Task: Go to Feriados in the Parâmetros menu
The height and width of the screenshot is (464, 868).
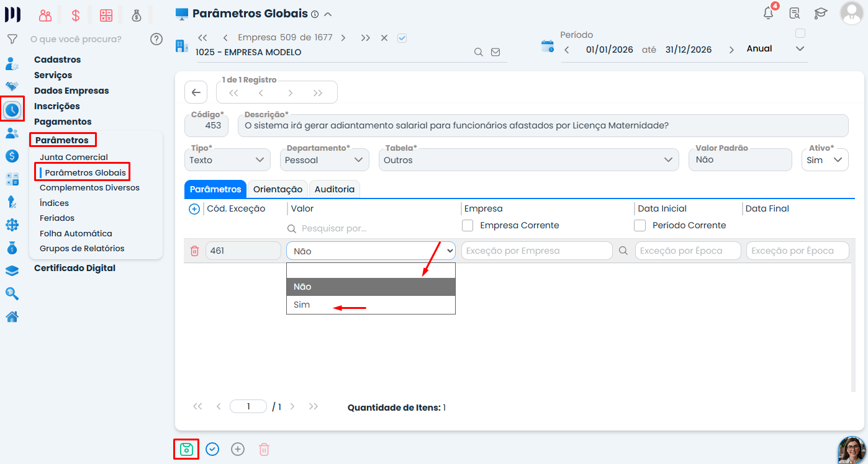Action: [x=57, y=218]
